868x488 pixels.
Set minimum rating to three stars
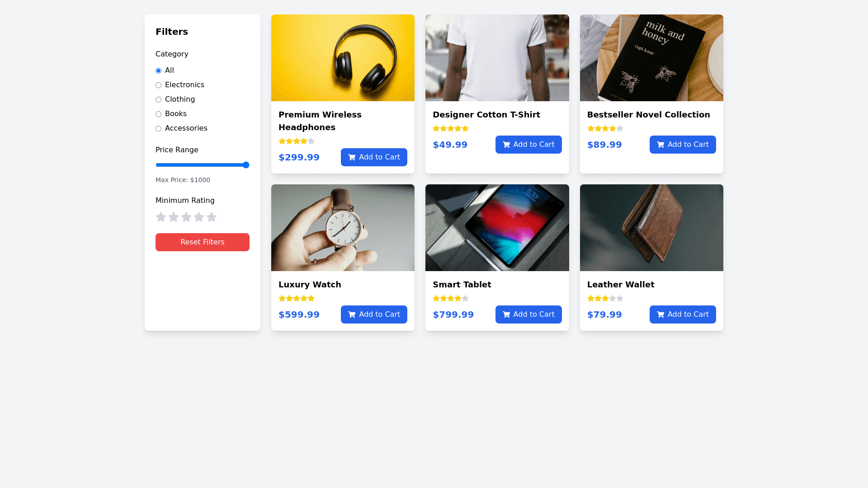pyautogui.click(x=186, y=217)
